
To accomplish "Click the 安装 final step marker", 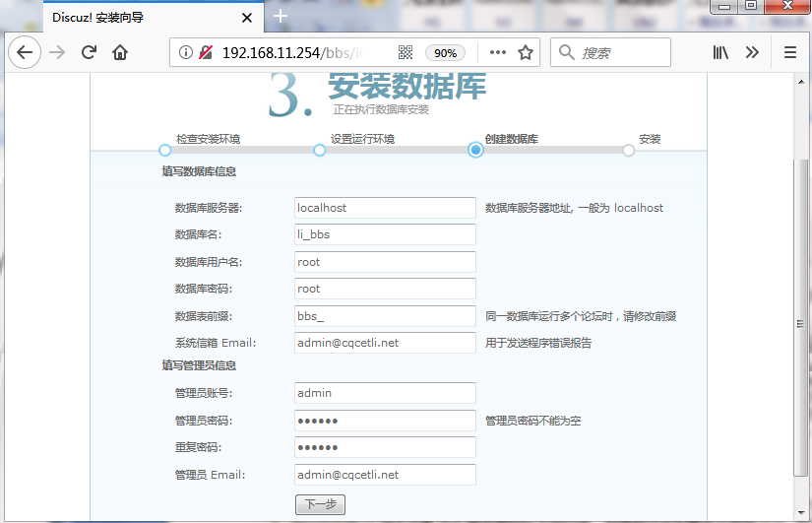I will click(628, 151).
